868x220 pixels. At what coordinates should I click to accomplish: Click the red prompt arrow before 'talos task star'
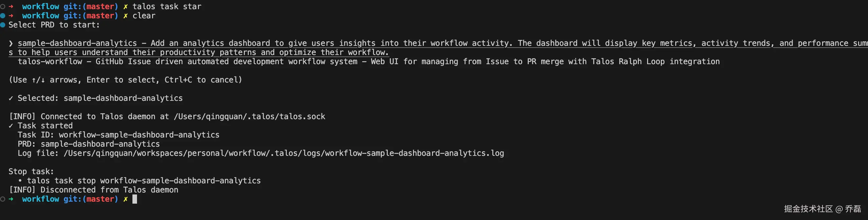11,7
